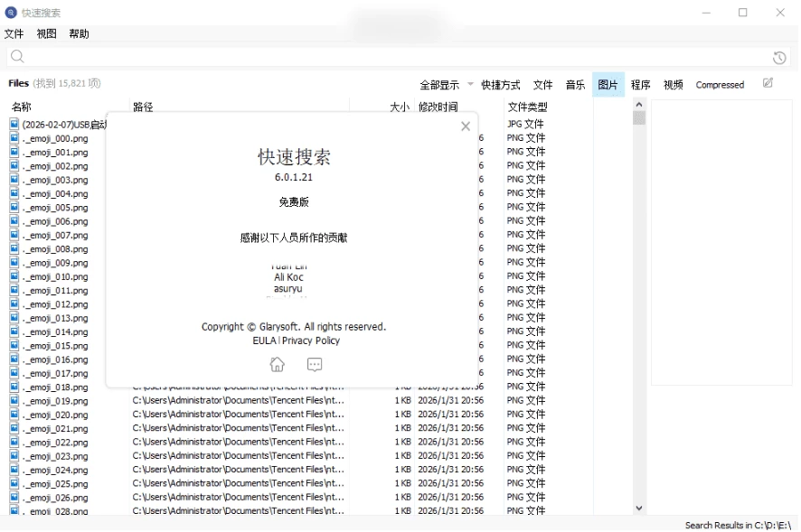Open the 文件 menu
801x532 pixels.
(x=14, y=33)
